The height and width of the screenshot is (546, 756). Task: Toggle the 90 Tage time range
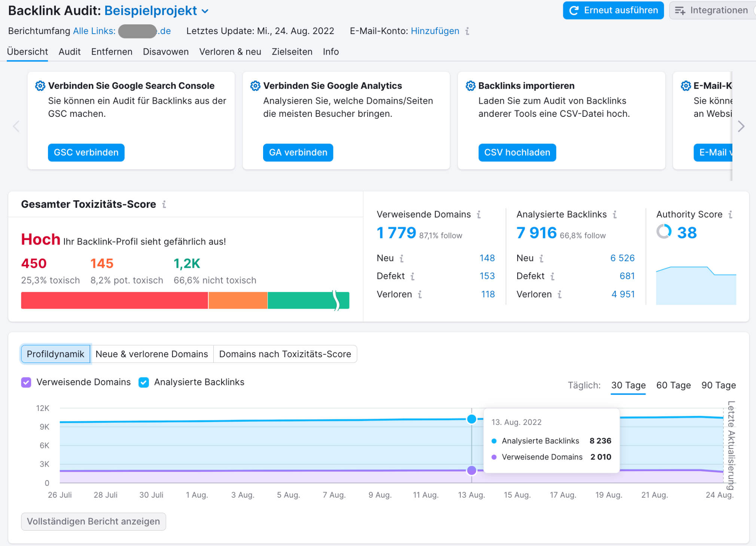718,385
